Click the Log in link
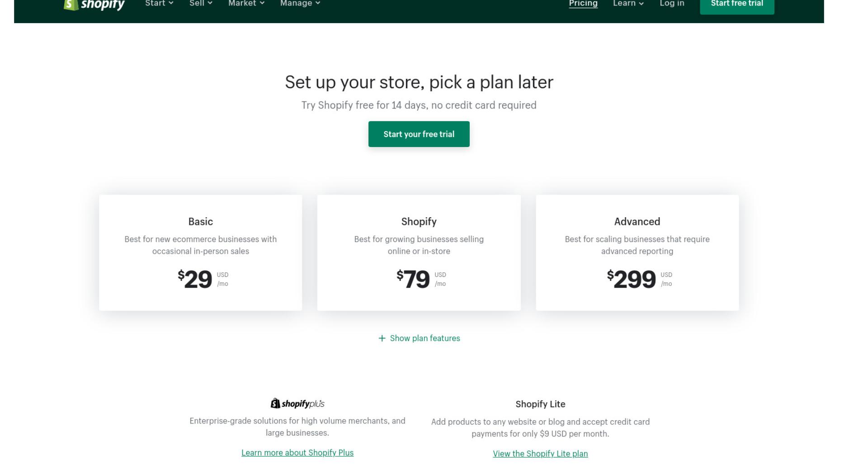The image size is (868, 475). pos(672,4)
